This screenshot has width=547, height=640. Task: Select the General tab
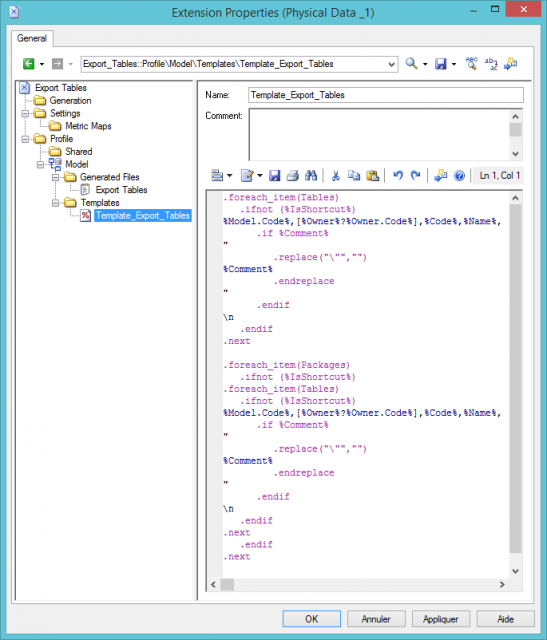pyautogui.click(x=32, y=38)
